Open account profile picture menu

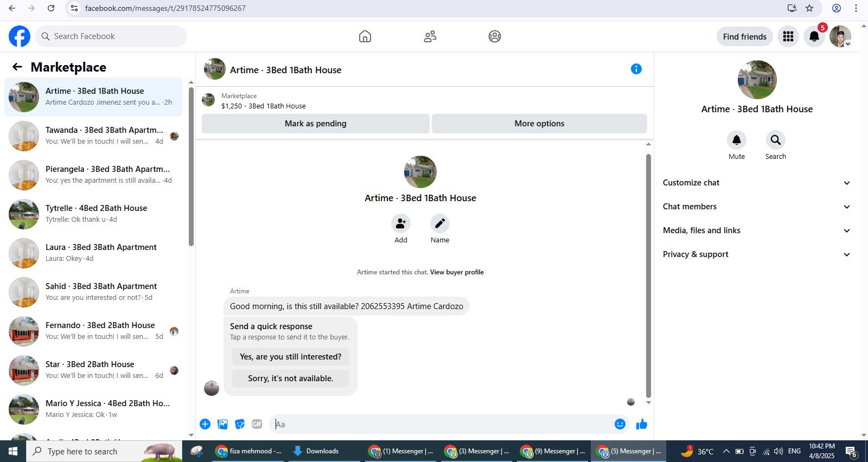coord(840,36)
